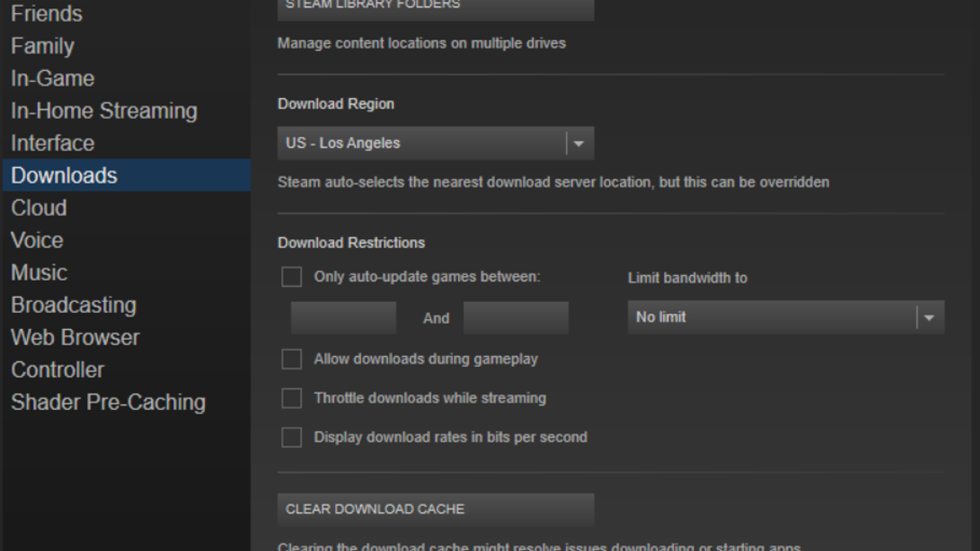Go to In-Game settings

pyautogui.click(x=52, y=78)
